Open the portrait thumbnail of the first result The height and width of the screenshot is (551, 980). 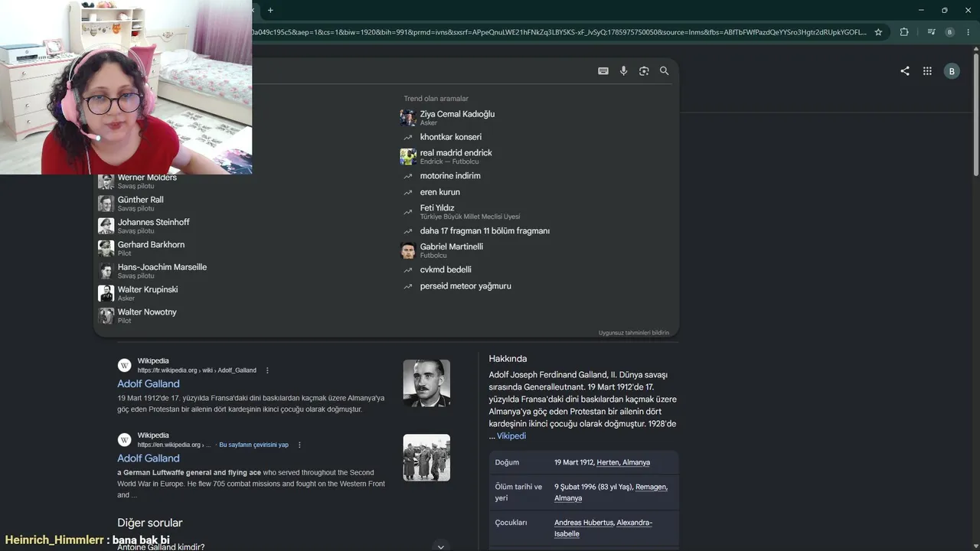[426, 383]
